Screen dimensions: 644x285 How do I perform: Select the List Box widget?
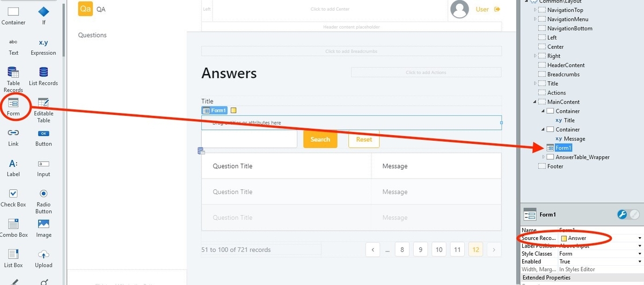tap(13, 259)
